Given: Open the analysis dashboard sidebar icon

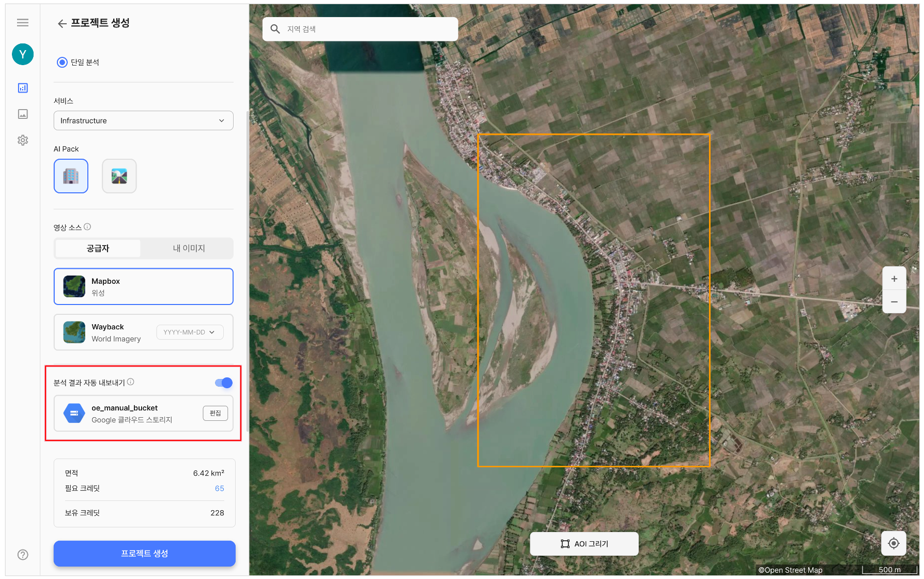Looking at the screenshot, I should (23, 88).
